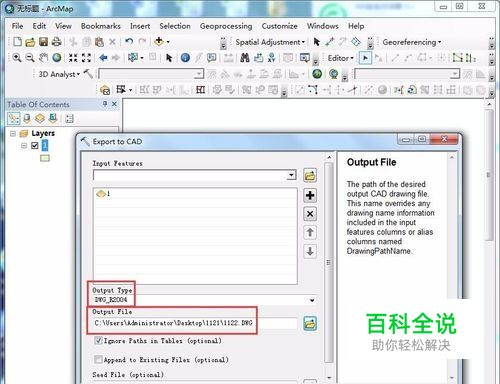Browse for input features folder icon

[x=310, y=175]
